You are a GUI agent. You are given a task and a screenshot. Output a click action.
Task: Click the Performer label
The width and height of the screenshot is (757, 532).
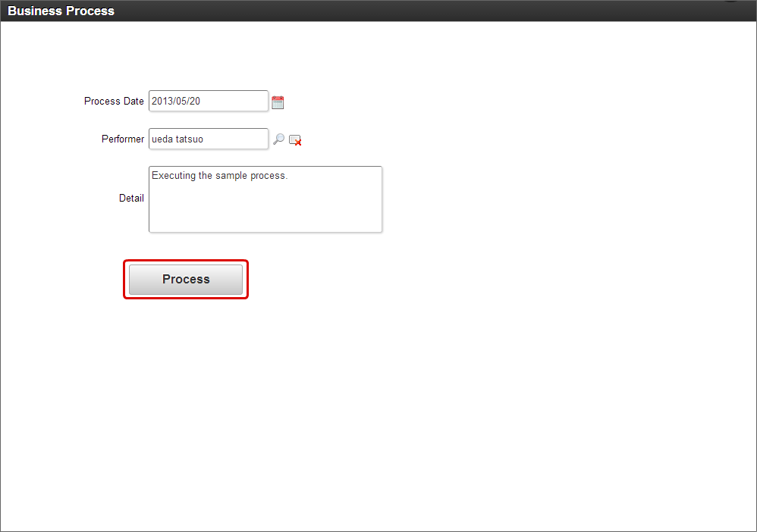pyautogui.click(x=123, y=139)
